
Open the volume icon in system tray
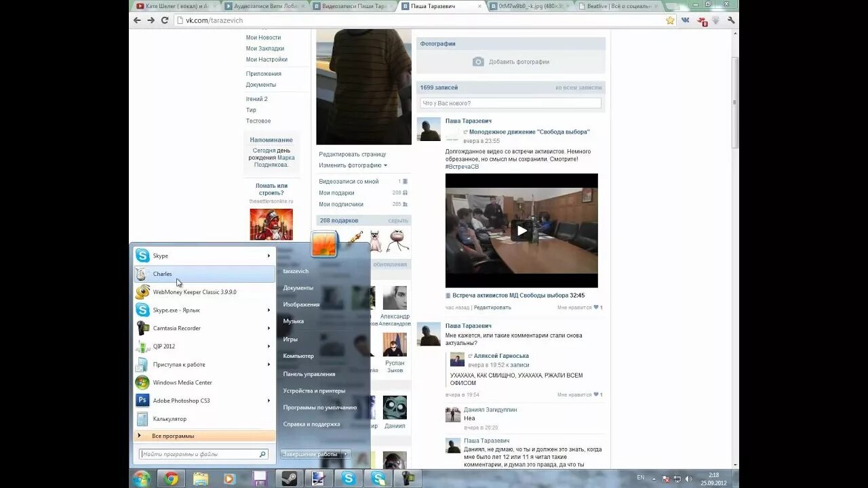689,479
